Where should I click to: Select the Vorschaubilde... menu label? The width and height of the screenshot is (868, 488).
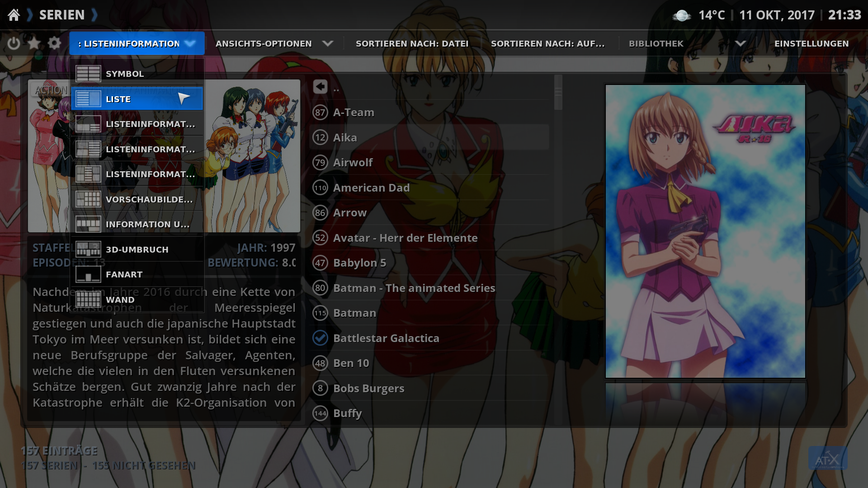(x=149, y=199)
